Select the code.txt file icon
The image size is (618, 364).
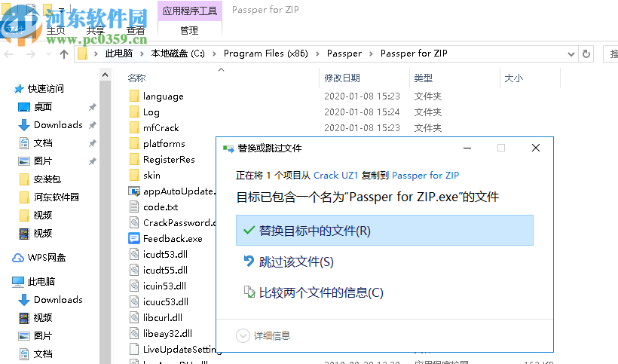134,206
